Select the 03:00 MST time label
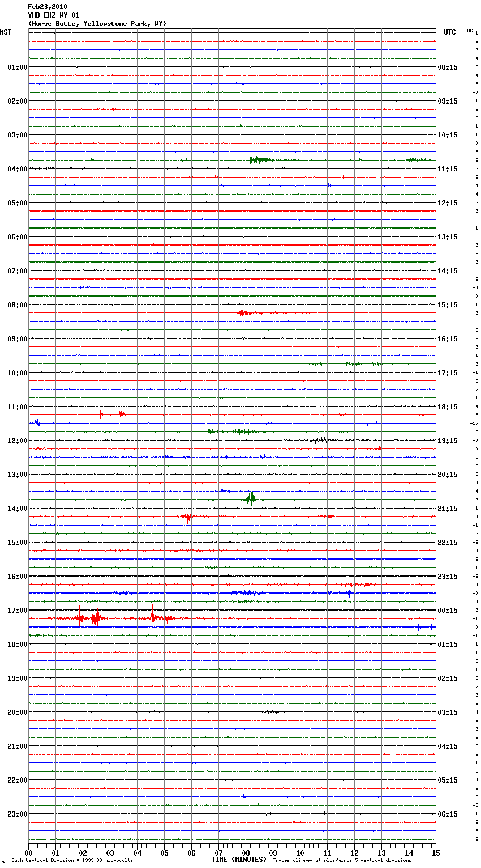 pyautogui.click(x=18, y=135)
